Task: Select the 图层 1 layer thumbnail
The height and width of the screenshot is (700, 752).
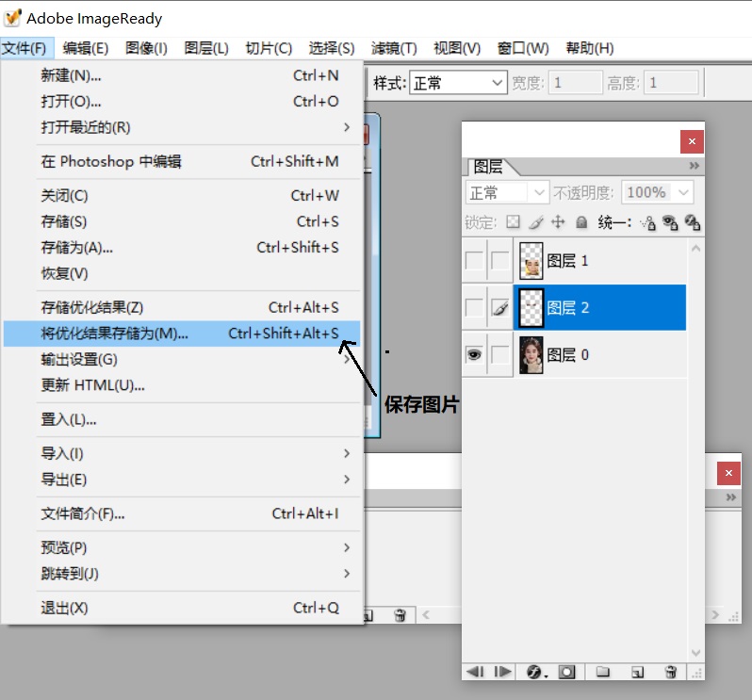Action: coord(531,261)
